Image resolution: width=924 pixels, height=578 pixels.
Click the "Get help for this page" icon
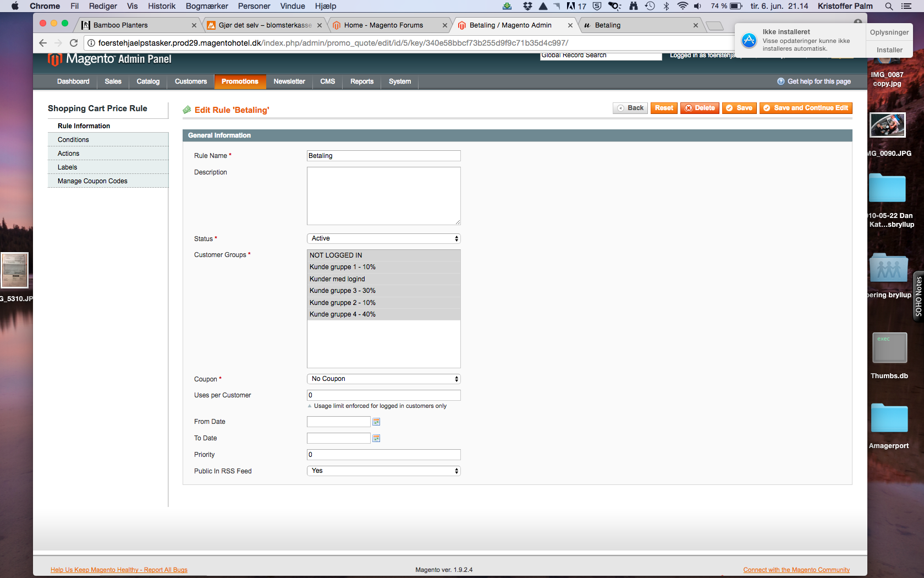pyautogui.click(x=780, y=81)
